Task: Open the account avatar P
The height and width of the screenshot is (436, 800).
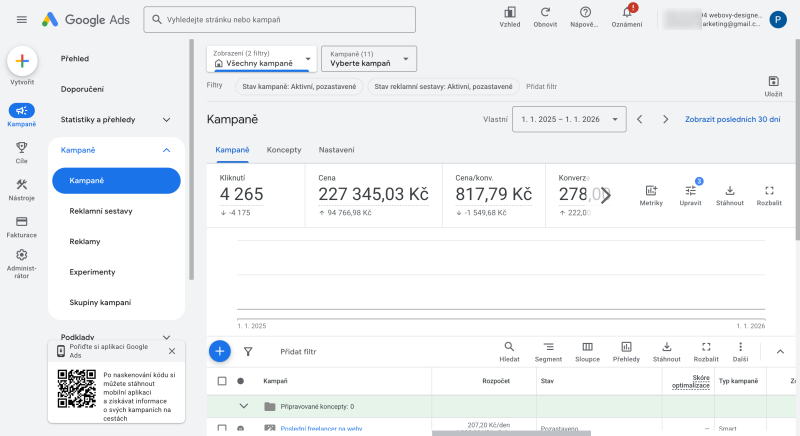Action: [778, 19]
